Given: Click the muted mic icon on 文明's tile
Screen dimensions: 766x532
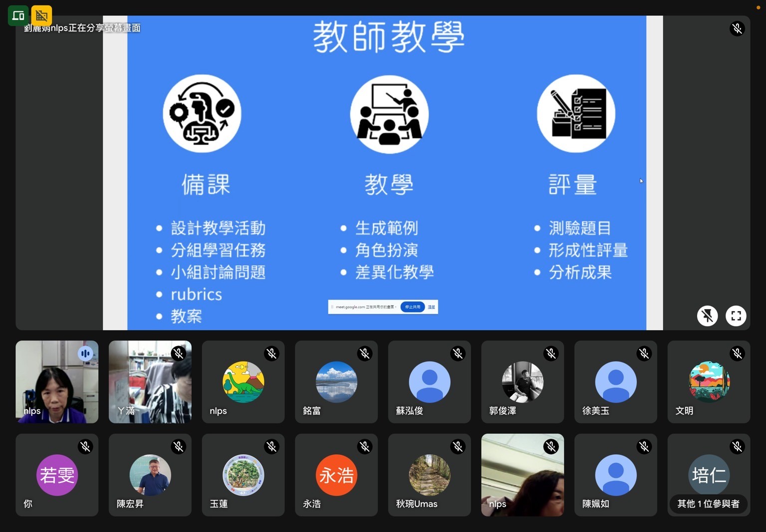Looking at the screenshot, I should pyautogui.click(x=737, y=354).
